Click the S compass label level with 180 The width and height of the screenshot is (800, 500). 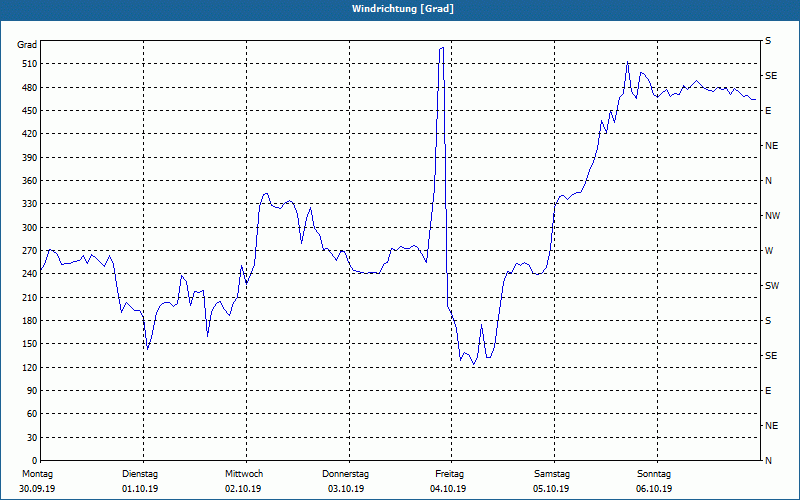[x=768, y=321]
